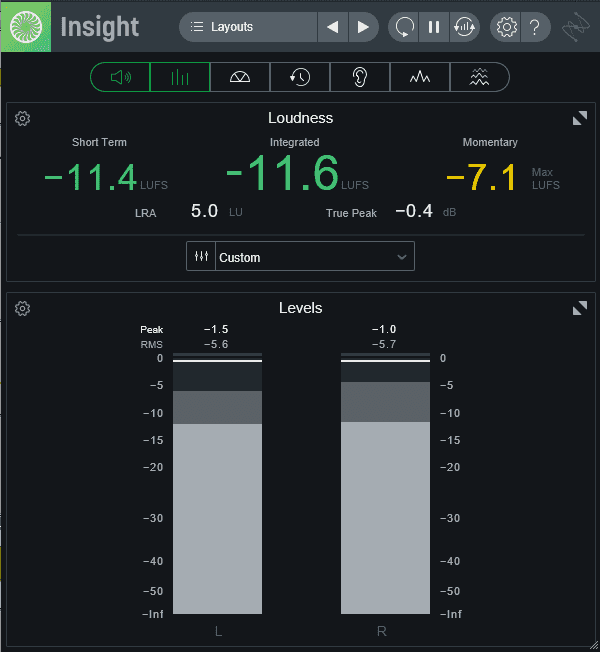Enable the Spectrogram waves module tab
The image size is (600, 652).
[479, 77]
